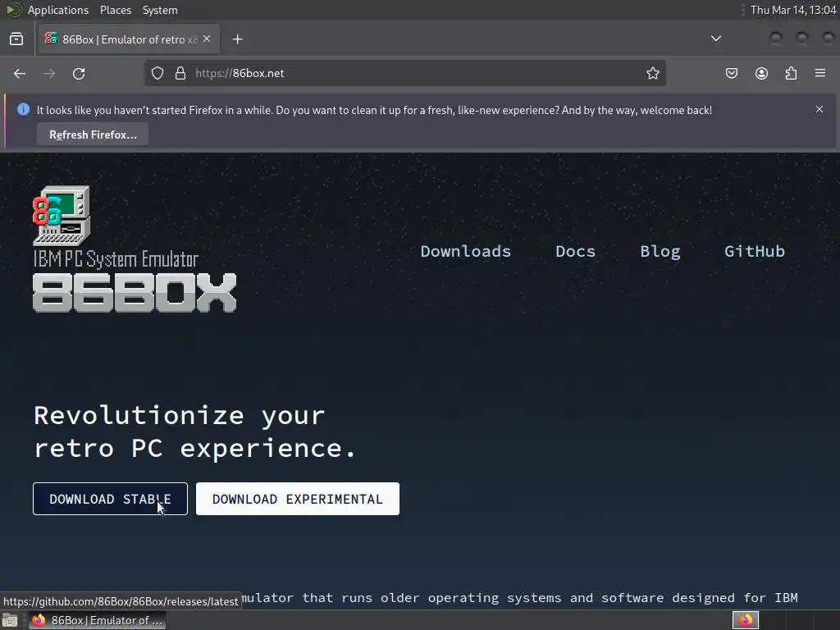Click the blue info icon in notification
The height and width of the screenshot is (630, 840).
[x=23, y=109]
